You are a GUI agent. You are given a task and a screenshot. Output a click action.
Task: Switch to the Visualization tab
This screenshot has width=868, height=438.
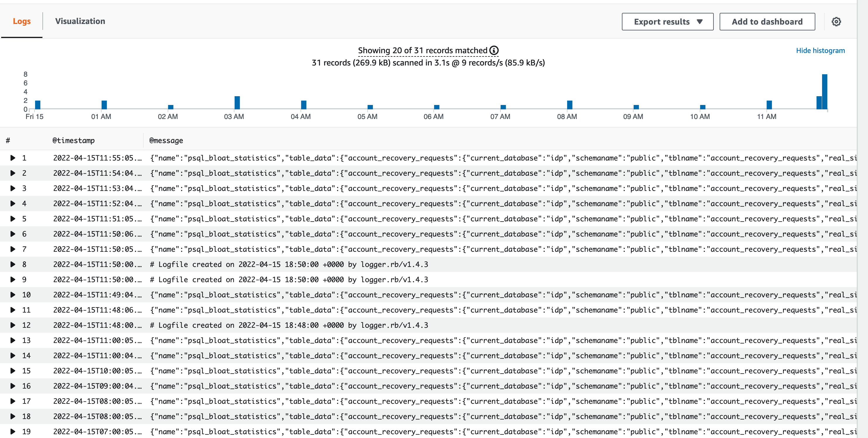pyautogui.click(x=80, y=21)
